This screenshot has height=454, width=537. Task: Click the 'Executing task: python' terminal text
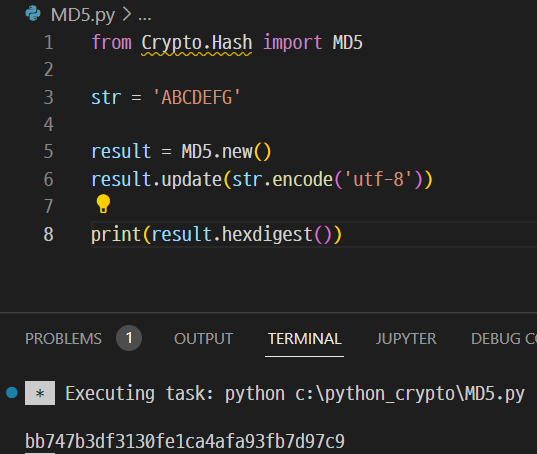tap(175, 393)
